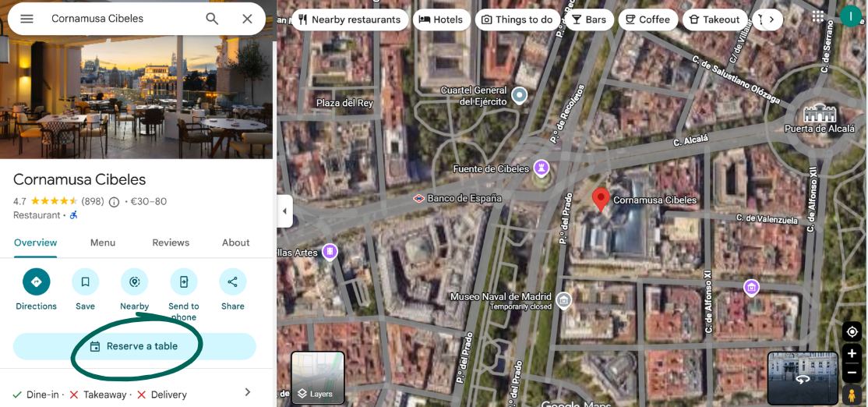Open the Google account avatar
Screen dimensions: 868x407
click(x=850, y=16)
